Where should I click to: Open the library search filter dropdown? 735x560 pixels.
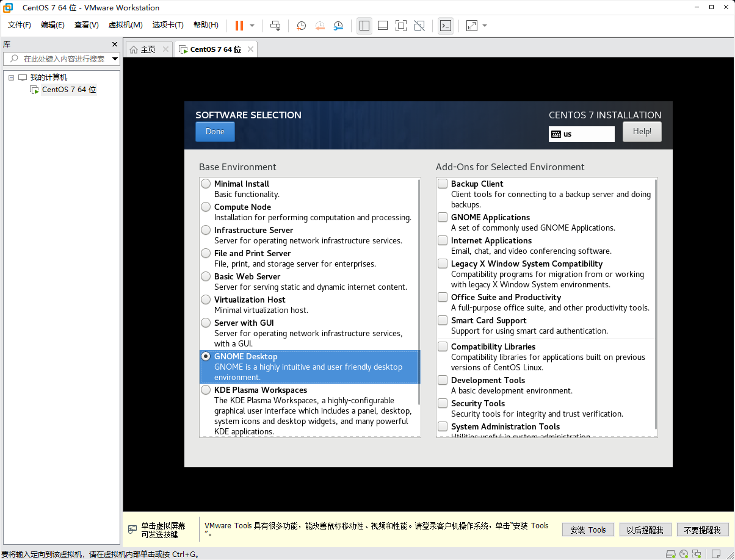(115, 59)
